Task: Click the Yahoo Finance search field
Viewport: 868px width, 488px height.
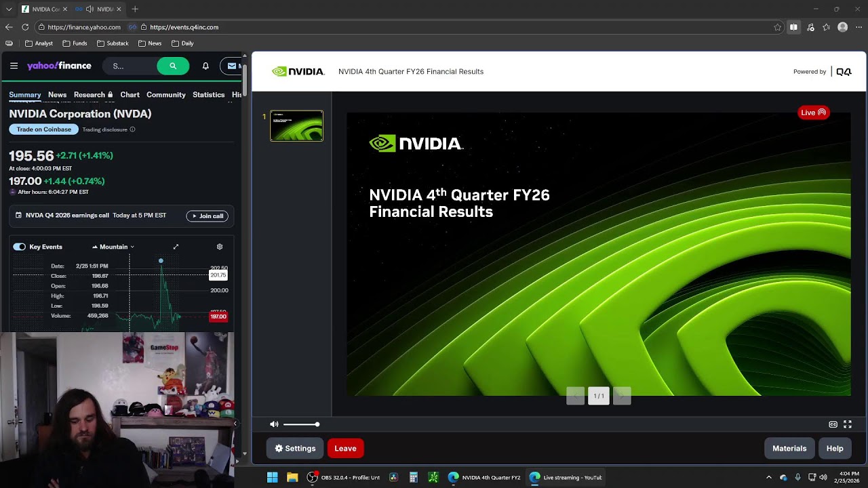Action: pos(129,66)
